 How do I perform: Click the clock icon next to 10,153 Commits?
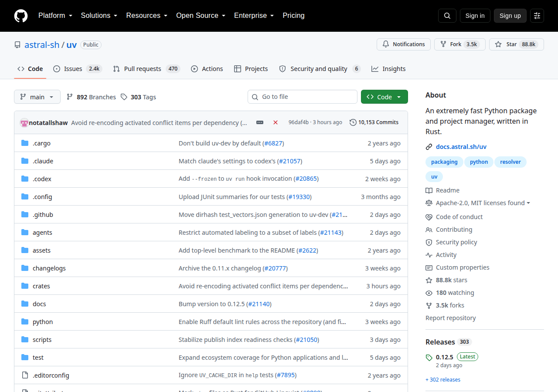[x=353, y=122]
